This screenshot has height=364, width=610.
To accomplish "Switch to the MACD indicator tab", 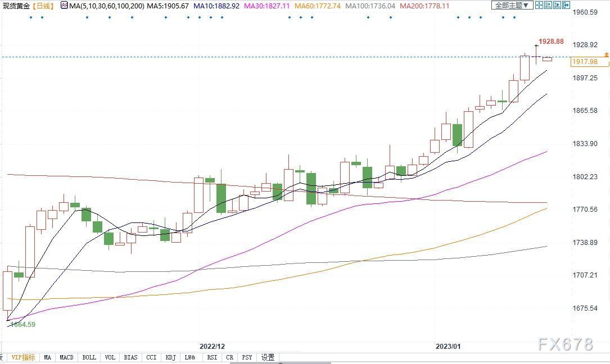I will 66,357.
